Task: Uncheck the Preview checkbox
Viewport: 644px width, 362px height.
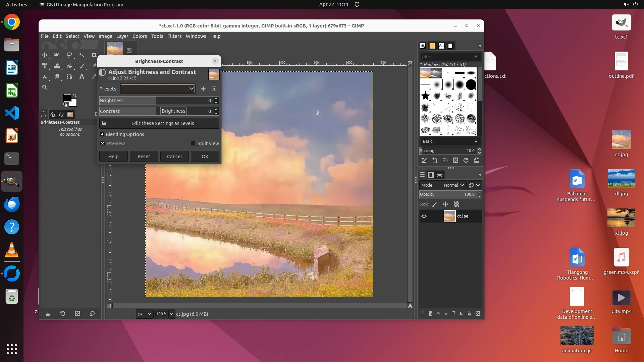Action: [x=103, y=143]
